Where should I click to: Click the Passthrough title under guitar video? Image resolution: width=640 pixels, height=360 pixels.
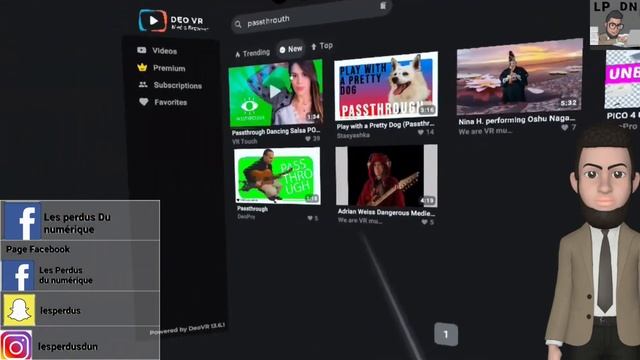[x=252, y=209]
